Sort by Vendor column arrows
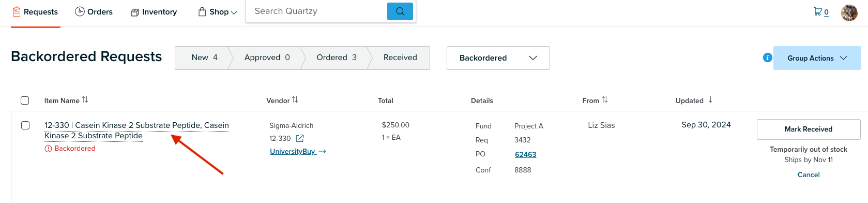The height and width of the screenshot is (203, 868). coord(295,99)
